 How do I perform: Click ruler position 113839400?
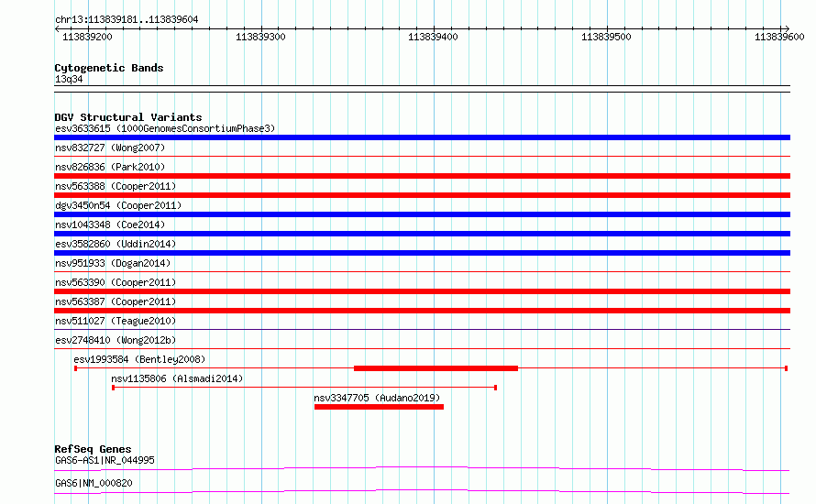pos(433,37)
